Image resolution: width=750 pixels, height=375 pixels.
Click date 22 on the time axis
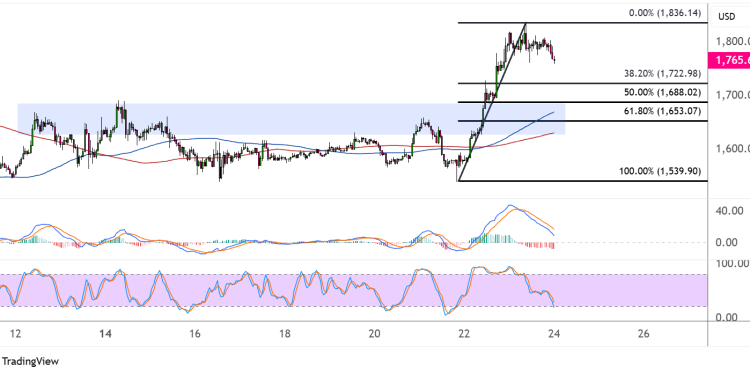pos(463,333)
